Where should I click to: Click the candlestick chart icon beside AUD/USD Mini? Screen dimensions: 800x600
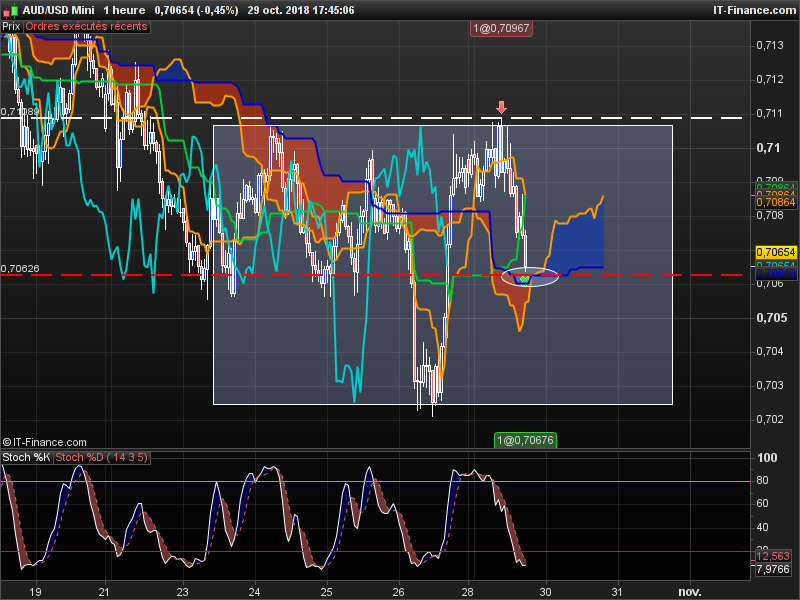tap(9, 10)
